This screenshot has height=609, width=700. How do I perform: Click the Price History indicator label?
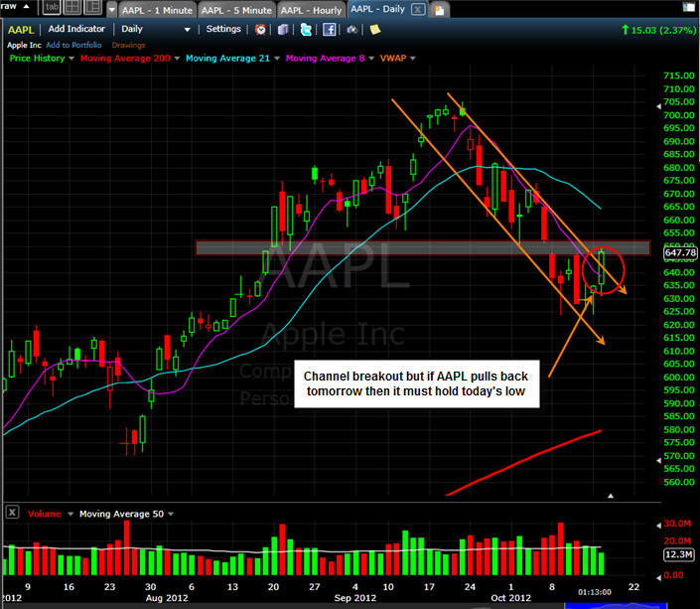coord(37,59)
